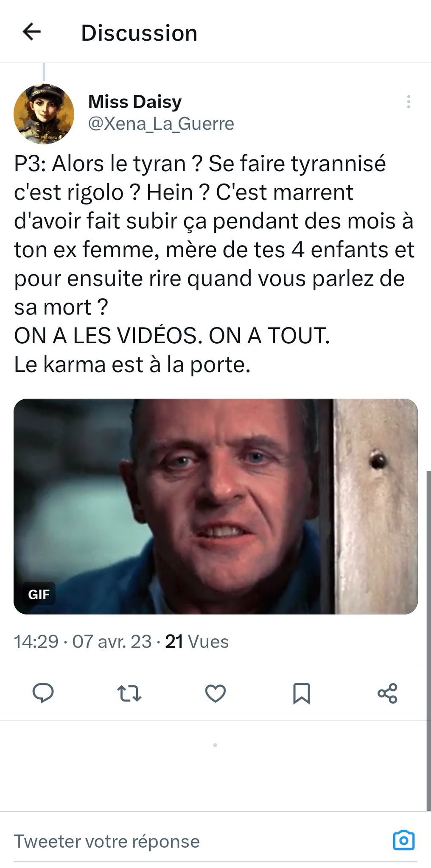Open the 14:29 timestamp

(36, 642)
